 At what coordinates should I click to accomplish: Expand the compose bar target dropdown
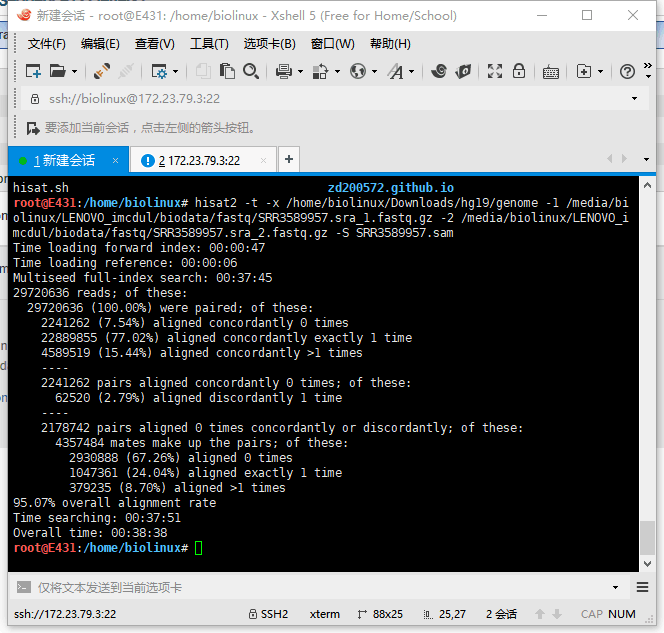pyautogui.click(x=615, y=588)
